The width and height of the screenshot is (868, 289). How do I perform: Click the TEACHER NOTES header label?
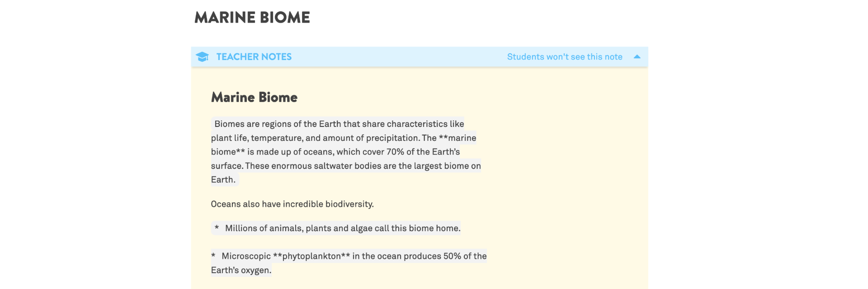254,57
